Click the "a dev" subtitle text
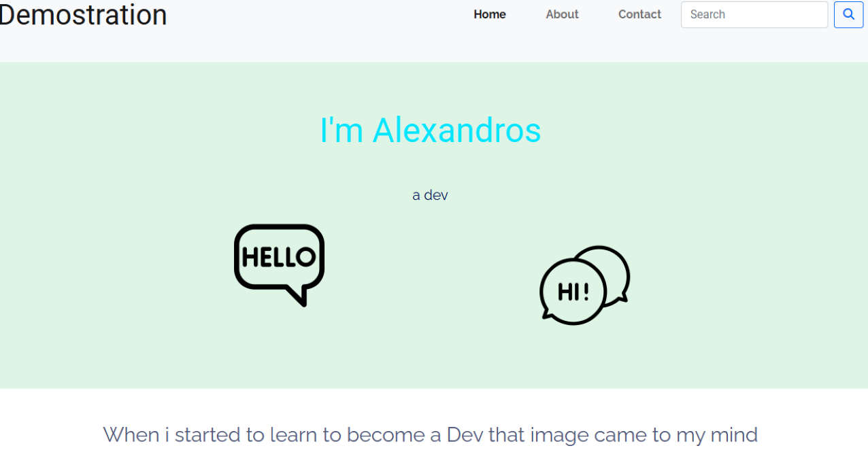 (430, 195)
